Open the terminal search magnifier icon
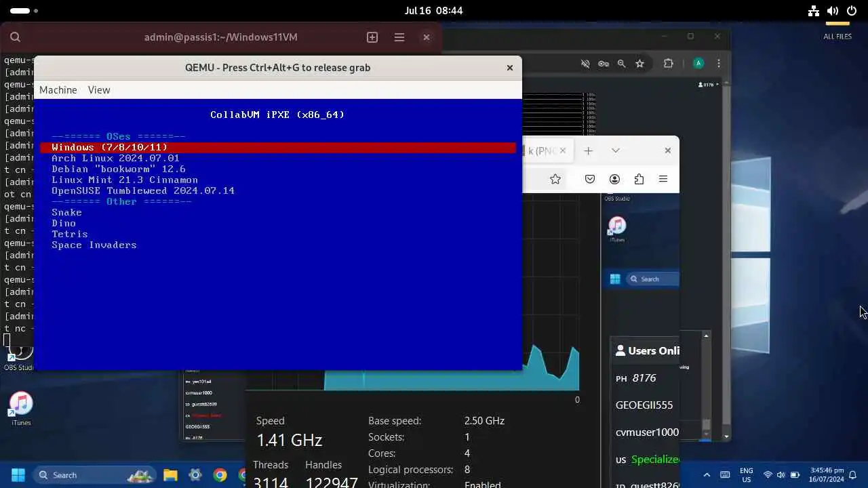 [15, 37]
